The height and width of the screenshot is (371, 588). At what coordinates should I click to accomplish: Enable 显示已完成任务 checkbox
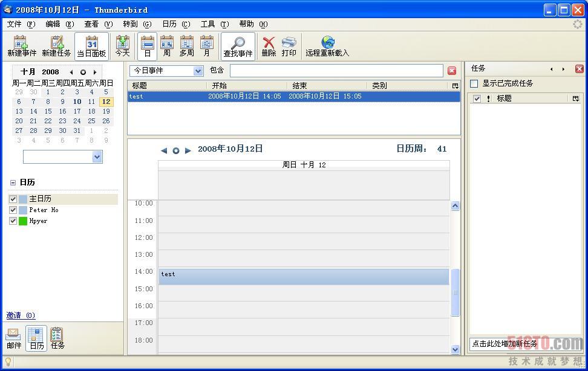[474, 83]
